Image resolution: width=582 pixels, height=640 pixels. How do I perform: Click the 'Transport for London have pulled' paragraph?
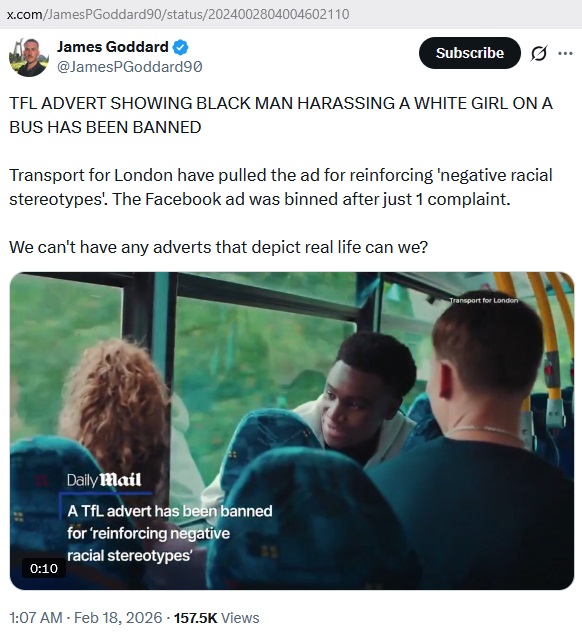click(281, 187)
